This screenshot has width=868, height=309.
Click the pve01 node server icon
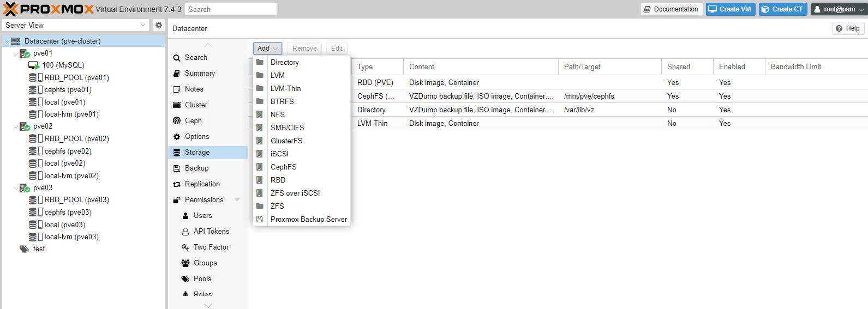click(25, 53)
